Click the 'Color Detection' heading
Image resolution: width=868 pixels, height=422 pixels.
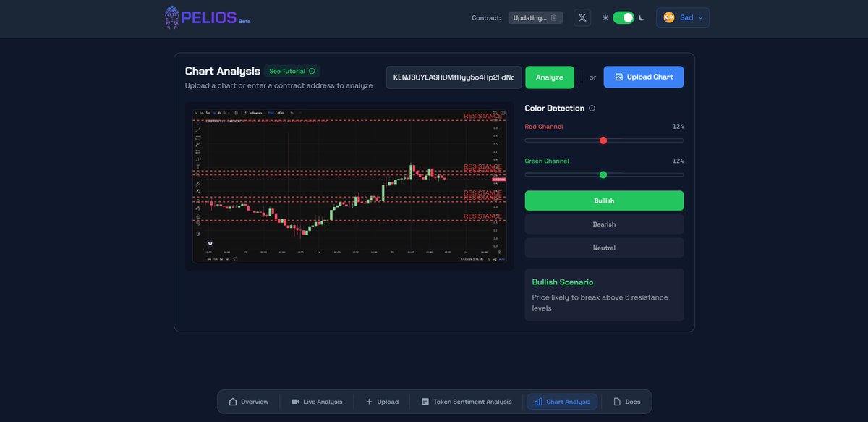[x=555, y=109]
